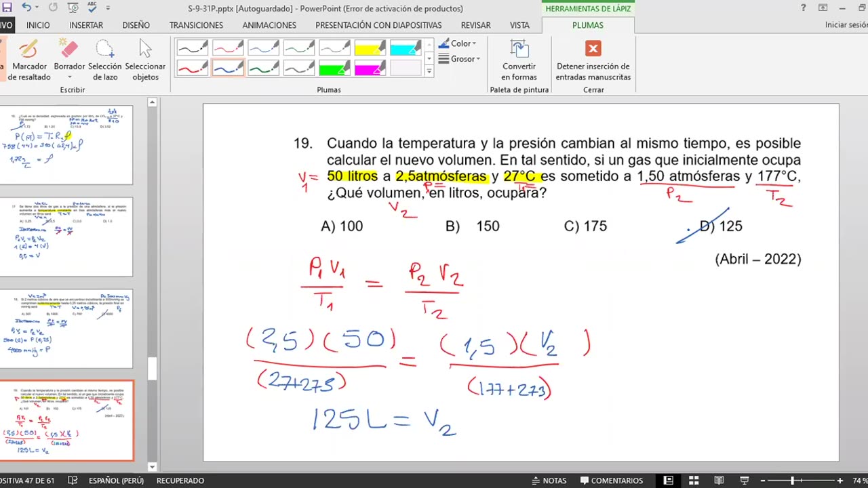Select the slide 17 thumbnail
Screen dimensions: 868x488
pos(66,236)
